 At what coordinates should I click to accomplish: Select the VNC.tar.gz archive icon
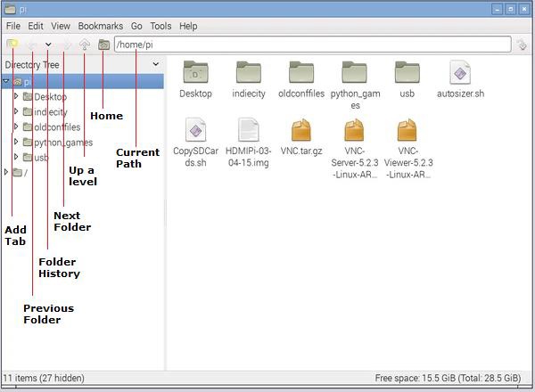[x=301, y=130]
